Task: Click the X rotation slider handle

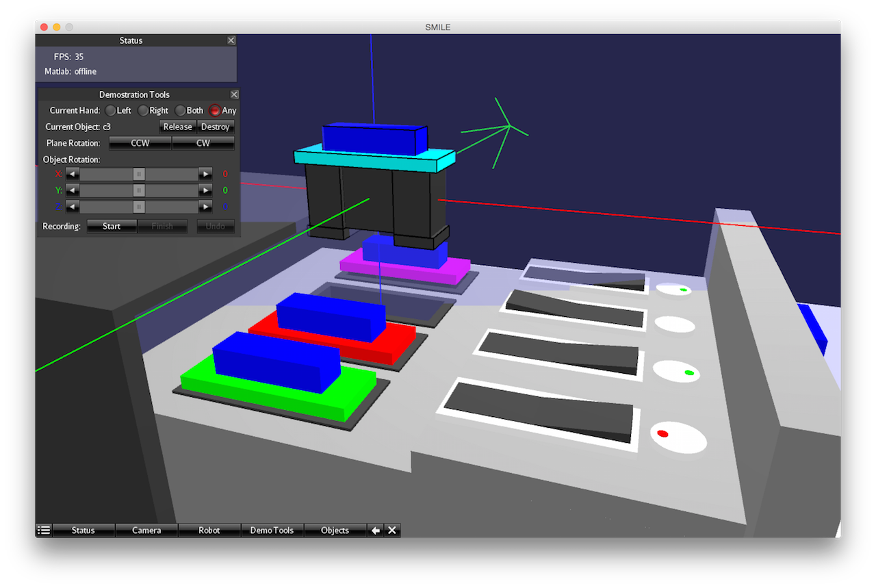Action: pyautogui.click(x=139, y=174)
